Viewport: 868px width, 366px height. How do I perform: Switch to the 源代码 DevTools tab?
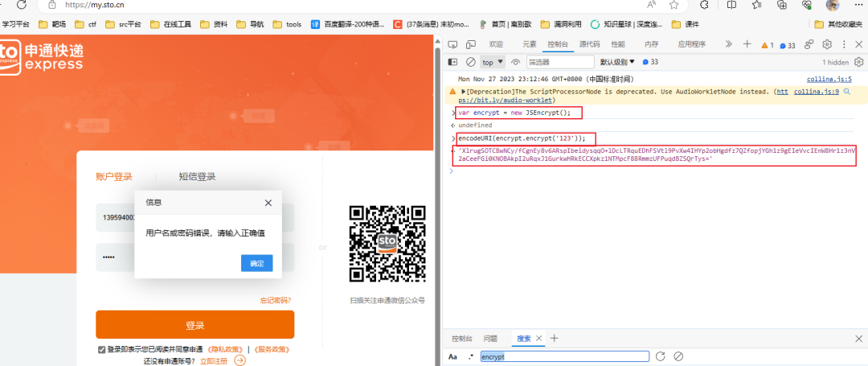click(x=589, y=45)
